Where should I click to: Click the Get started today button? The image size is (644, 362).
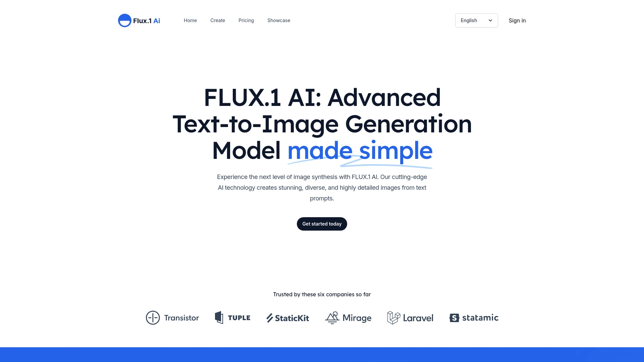point(322,224)
